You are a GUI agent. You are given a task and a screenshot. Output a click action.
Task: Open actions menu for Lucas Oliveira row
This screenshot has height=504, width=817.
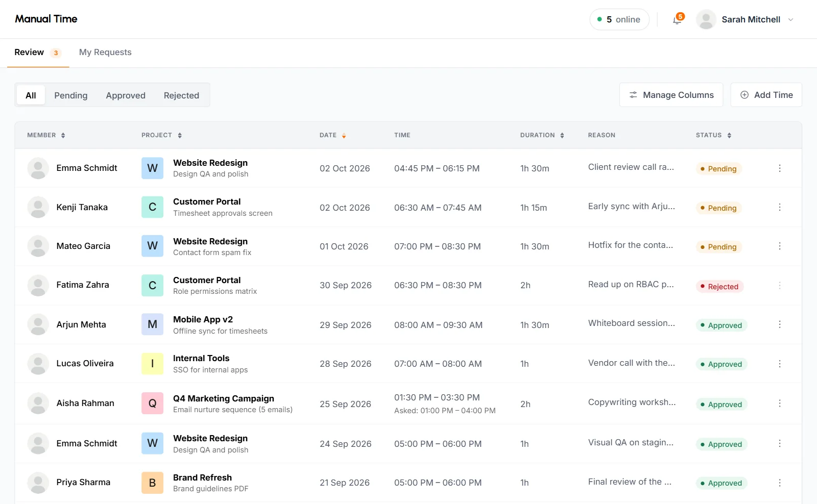[x=780, y=364]
